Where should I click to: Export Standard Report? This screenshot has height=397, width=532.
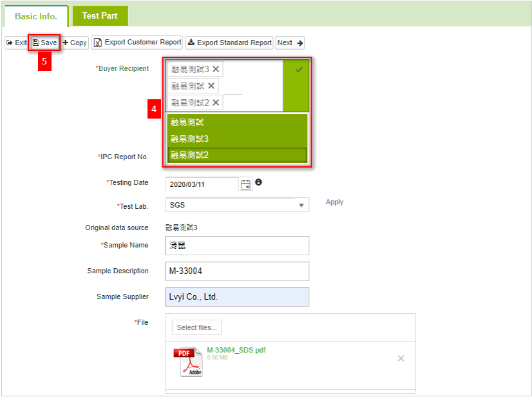tap(229, 43)
